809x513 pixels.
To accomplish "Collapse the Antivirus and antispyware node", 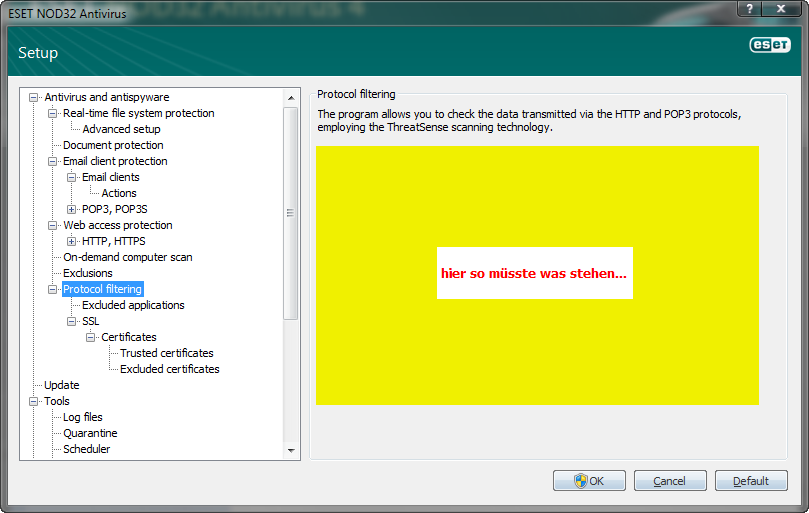I will [34, 98].
